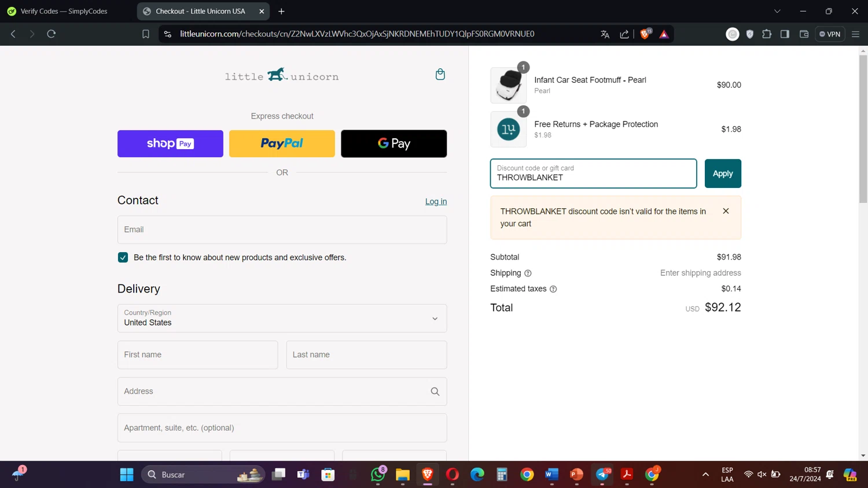Open the Brave VPN button
The height and width of the screenshot is (488, 868).
pyautogui.click(x=830, y=34)
